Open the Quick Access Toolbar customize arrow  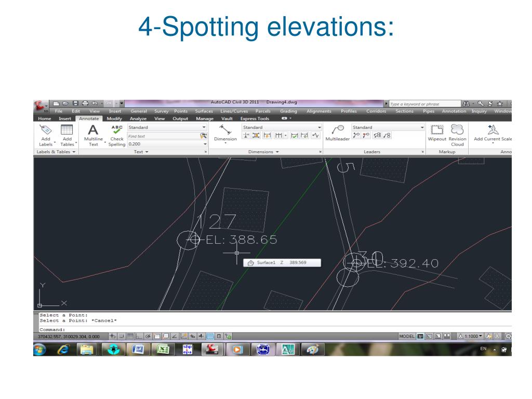(x=121, y=103)
